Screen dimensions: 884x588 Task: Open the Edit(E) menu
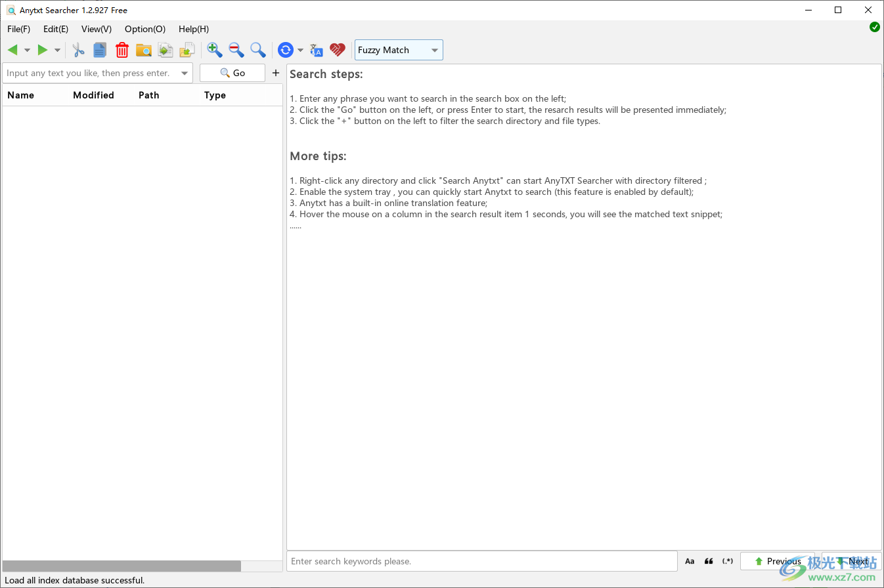[56, 29]
